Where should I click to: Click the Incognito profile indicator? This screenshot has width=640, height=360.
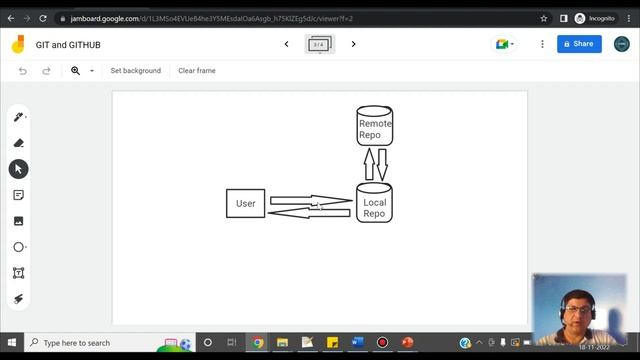595,18
